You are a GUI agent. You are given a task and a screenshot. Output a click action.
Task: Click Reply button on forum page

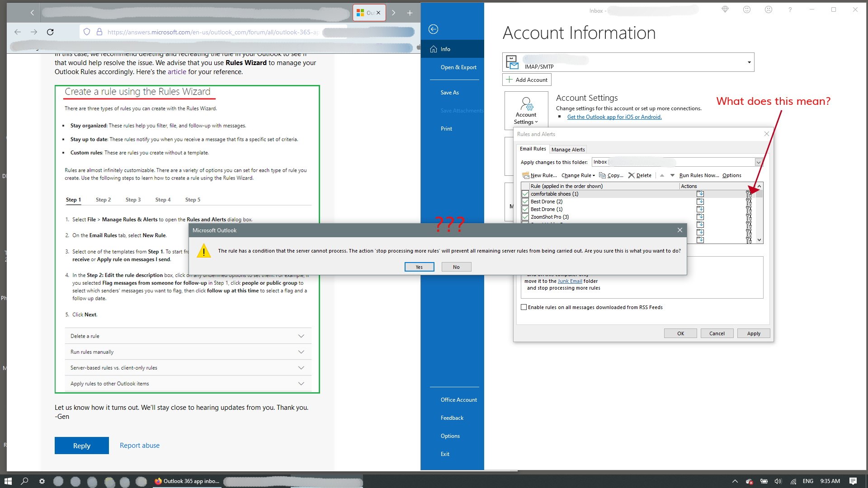tap(82, 446)
